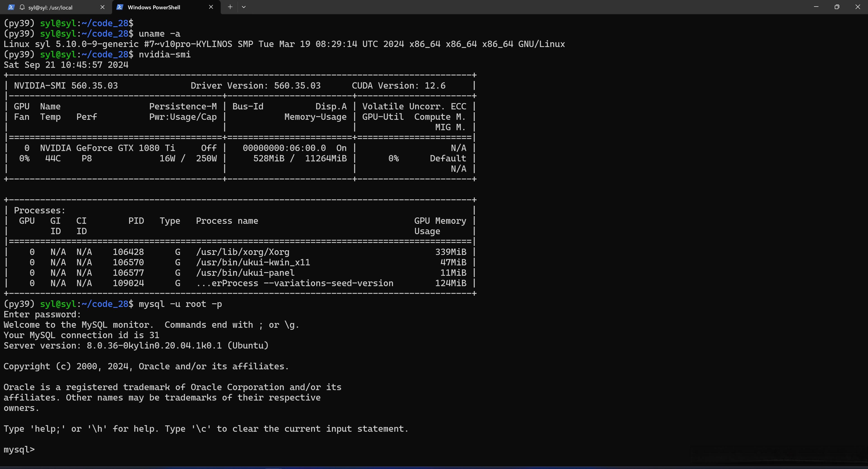Click the 'Compute M.' column header
868x469 pixels.
[x=440, y=117]
